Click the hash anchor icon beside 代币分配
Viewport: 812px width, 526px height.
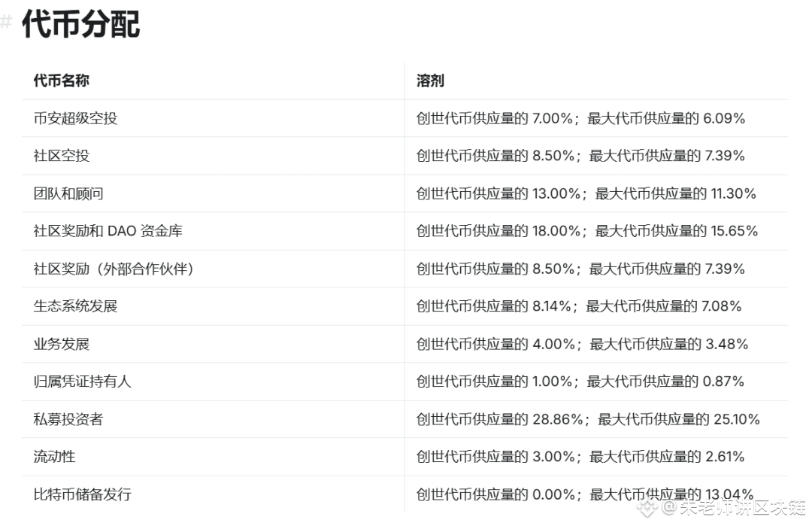tap(6, 23)
